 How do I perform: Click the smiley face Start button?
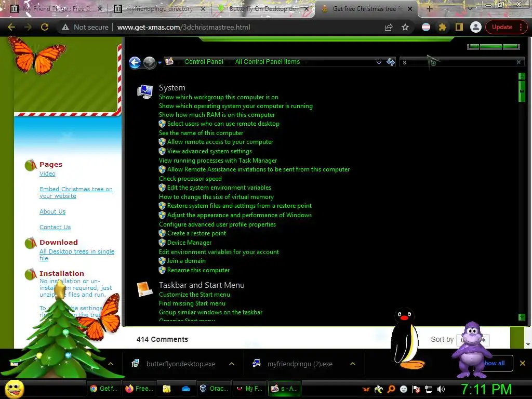click(x=14, y=389)
